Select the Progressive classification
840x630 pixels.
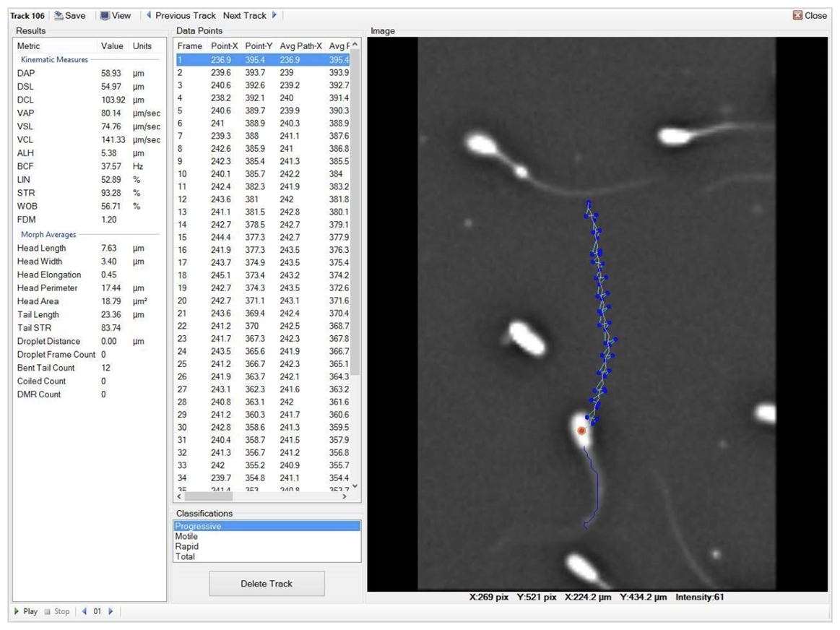tap(267, 526)
